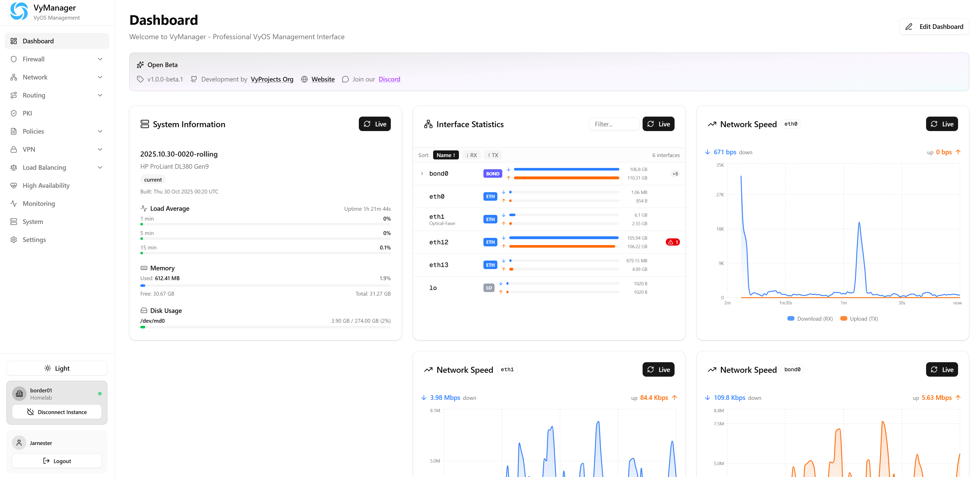Click the Disconnect Instance button
This screenshot has width=980, height=477.
click(x=56, y=411)
